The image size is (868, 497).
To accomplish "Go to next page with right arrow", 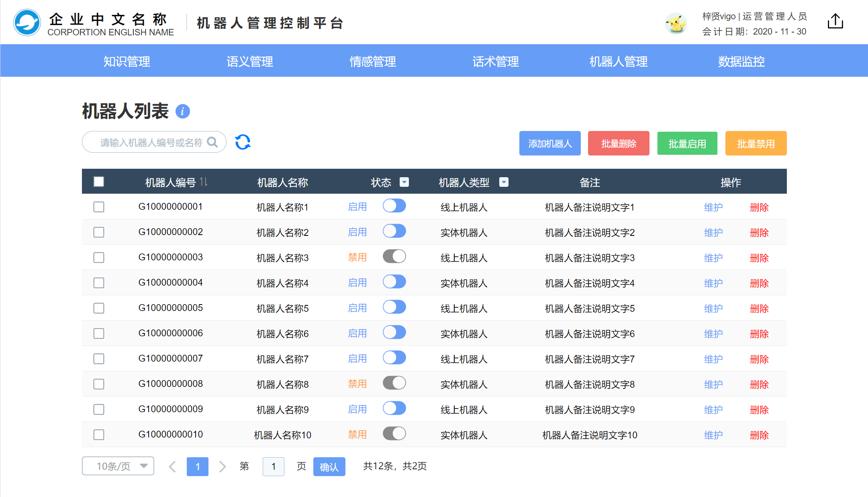I will click(222, 466).
